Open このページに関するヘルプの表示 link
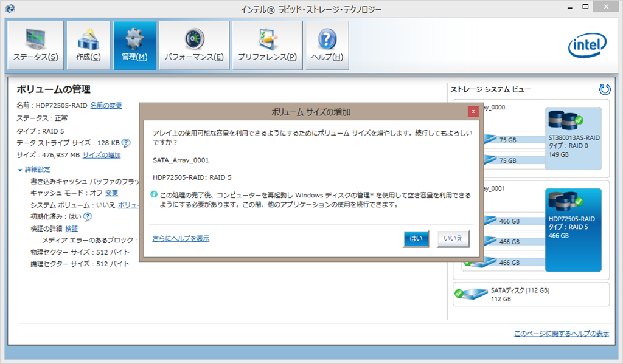The width and height of the screenshot is (623, 364). click(562, 334)
